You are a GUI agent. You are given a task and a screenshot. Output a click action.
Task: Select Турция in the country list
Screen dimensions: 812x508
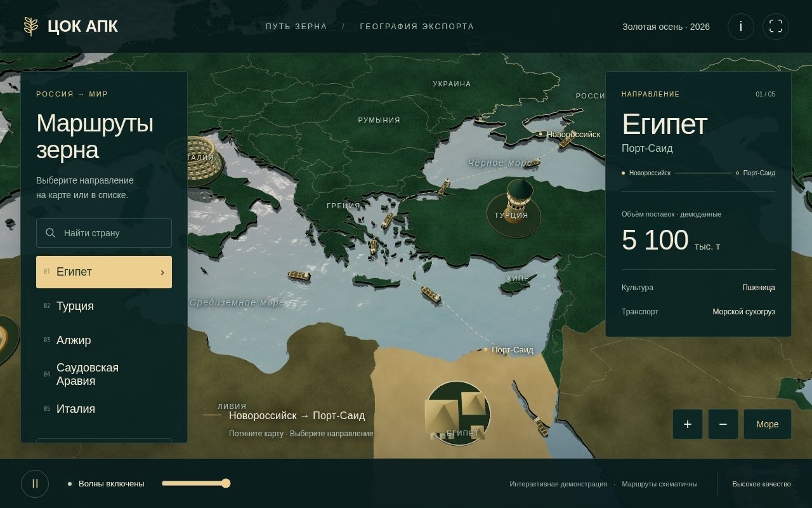[x=104, y=306]
